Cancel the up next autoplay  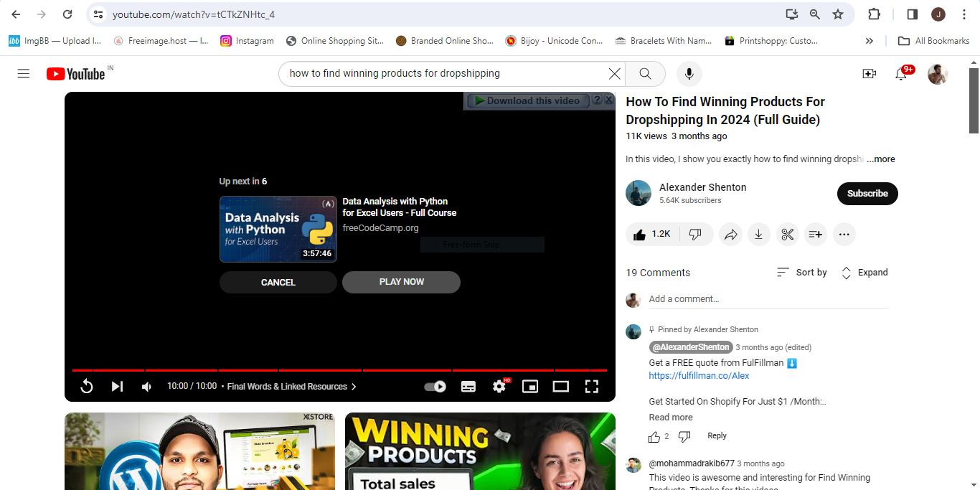click(x=278, y=282)
